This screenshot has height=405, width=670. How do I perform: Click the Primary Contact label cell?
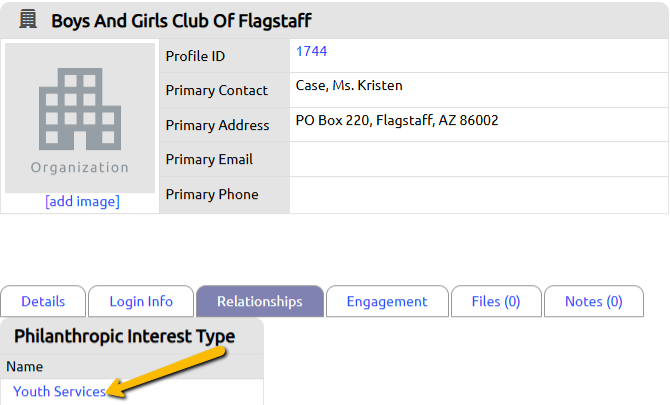pos(225,90)
